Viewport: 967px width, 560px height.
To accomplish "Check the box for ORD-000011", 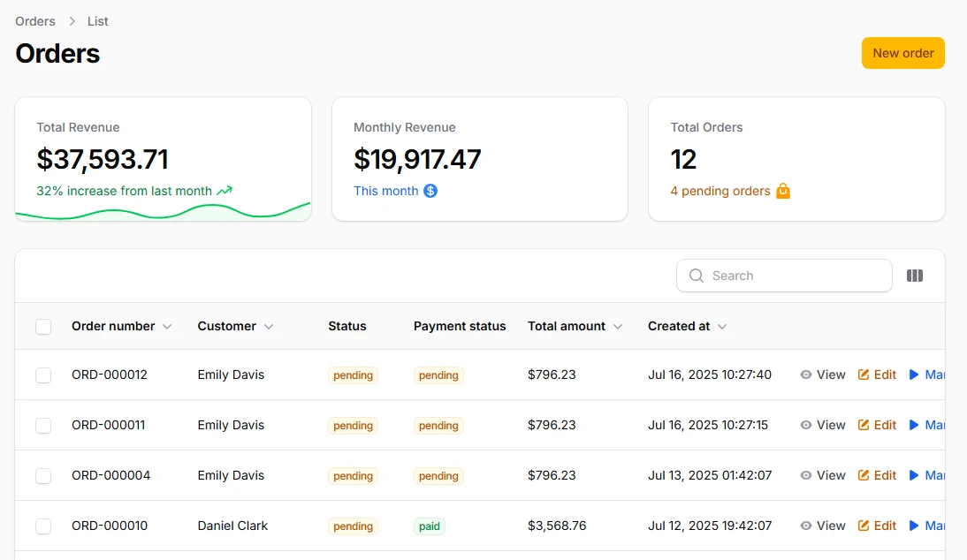I will (x=43, y=426).
